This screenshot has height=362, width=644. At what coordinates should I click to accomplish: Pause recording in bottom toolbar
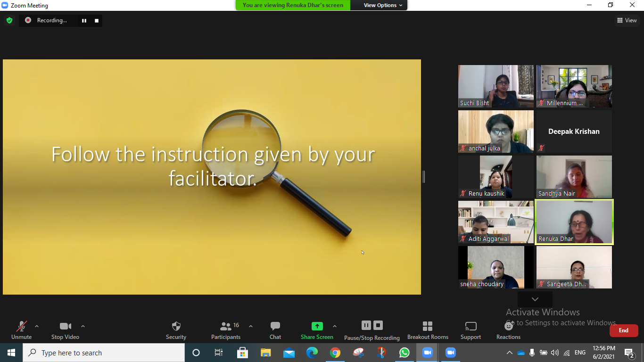coord(366,325)
